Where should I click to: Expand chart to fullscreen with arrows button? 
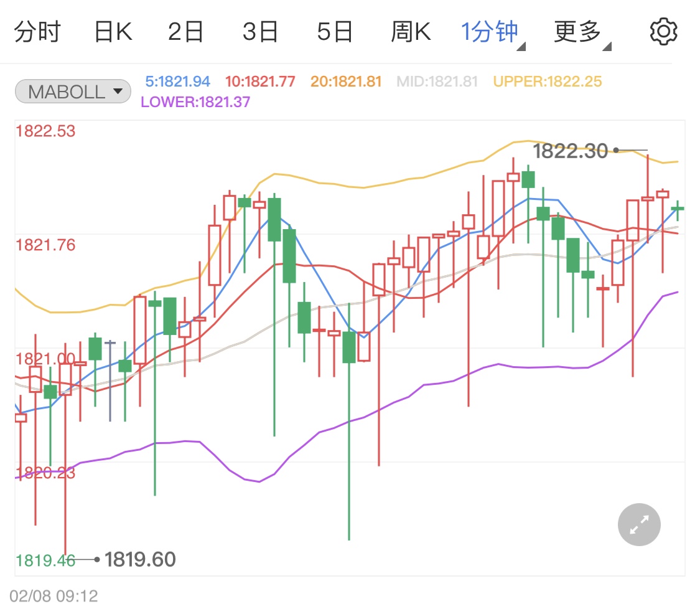639,524
